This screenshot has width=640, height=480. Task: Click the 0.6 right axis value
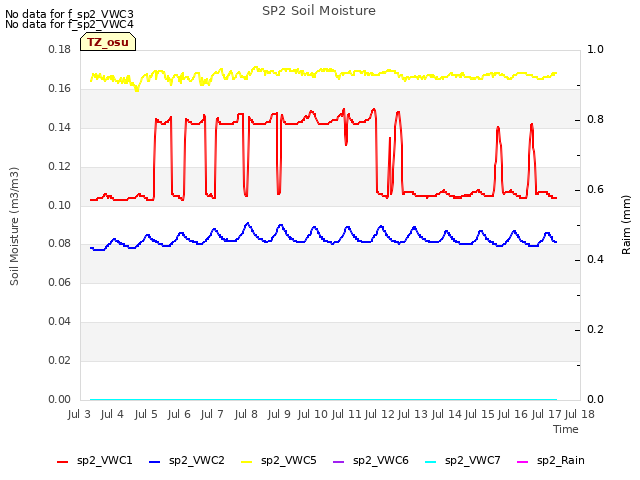(x=595, y=190)
